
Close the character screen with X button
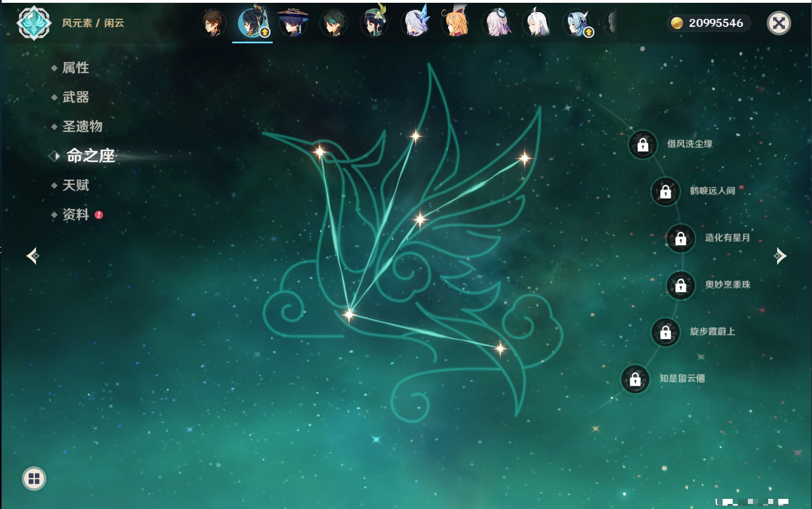coord(779,23)
